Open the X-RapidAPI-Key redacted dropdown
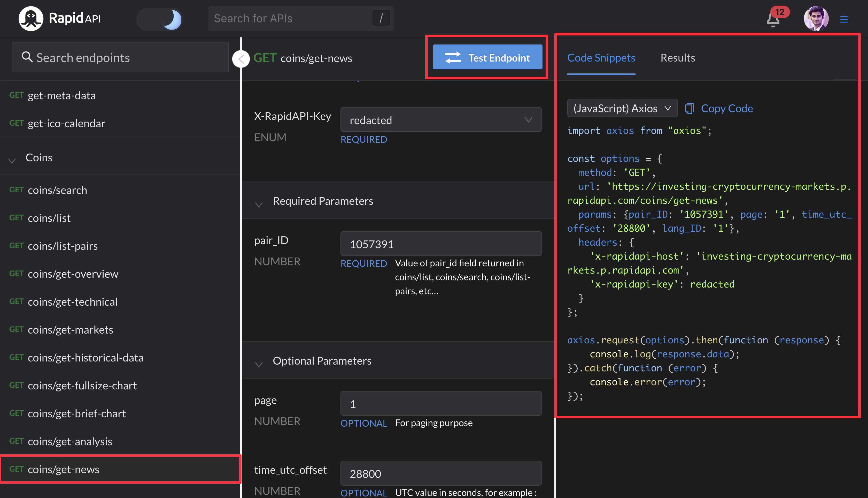The height and width of the screenshot is (498, 868). coord(440,120)
